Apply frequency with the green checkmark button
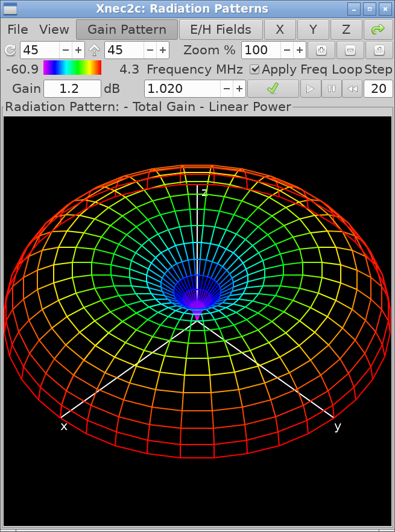395x532 pixels. point(273,89)
